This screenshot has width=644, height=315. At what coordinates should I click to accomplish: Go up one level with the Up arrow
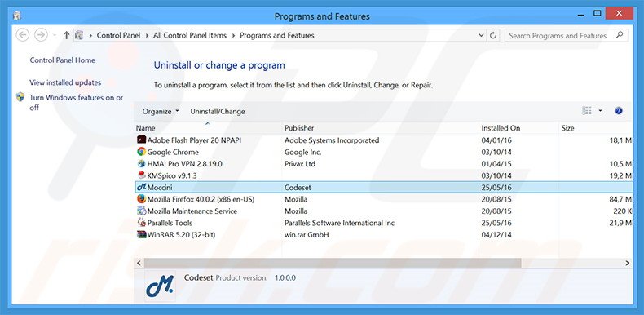tap(66, 35)
